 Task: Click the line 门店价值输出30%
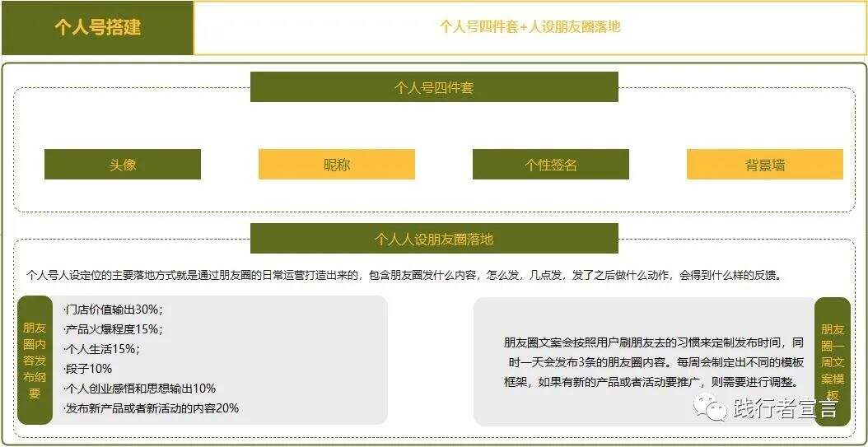pos(114,310)
